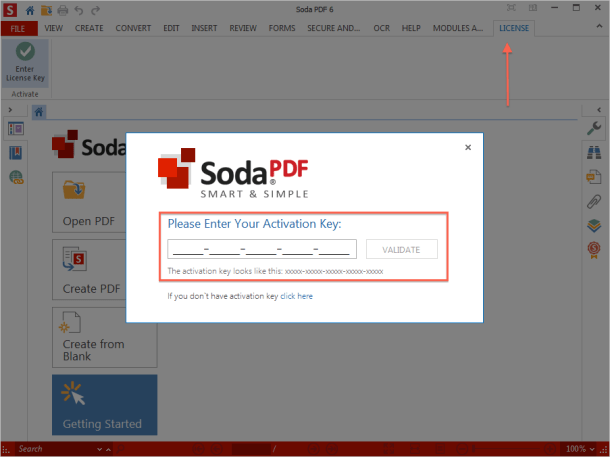Switch to the SECURE AND... tab
Screen dimensions: 610x457
pos(334,28)
